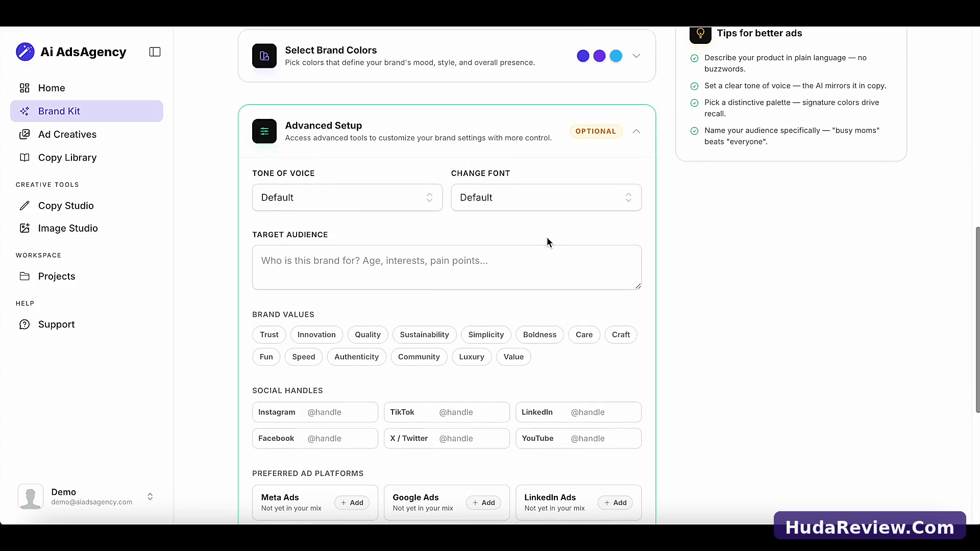Image resolution: width=980 pixels, height=551 pixels.
Task: Toggle the Trust brand value chip
Action: [x=269, y=335]
